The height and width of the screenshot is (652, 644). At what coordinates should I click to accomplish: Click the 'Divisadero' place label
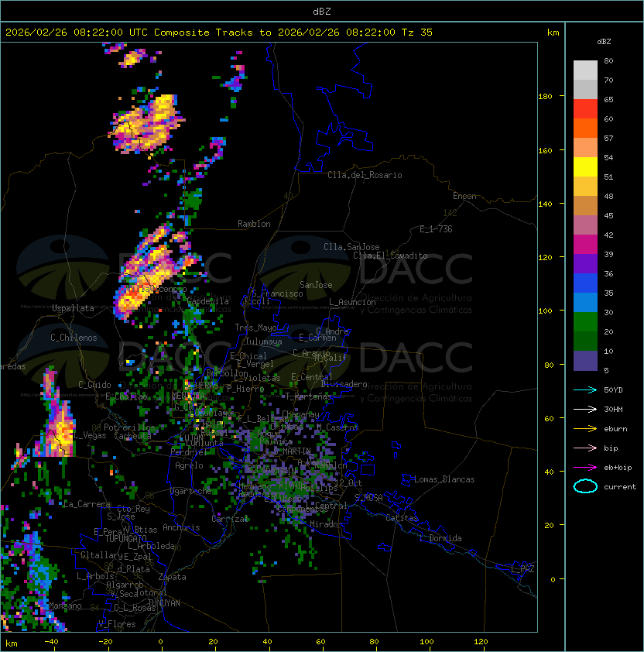344,384
